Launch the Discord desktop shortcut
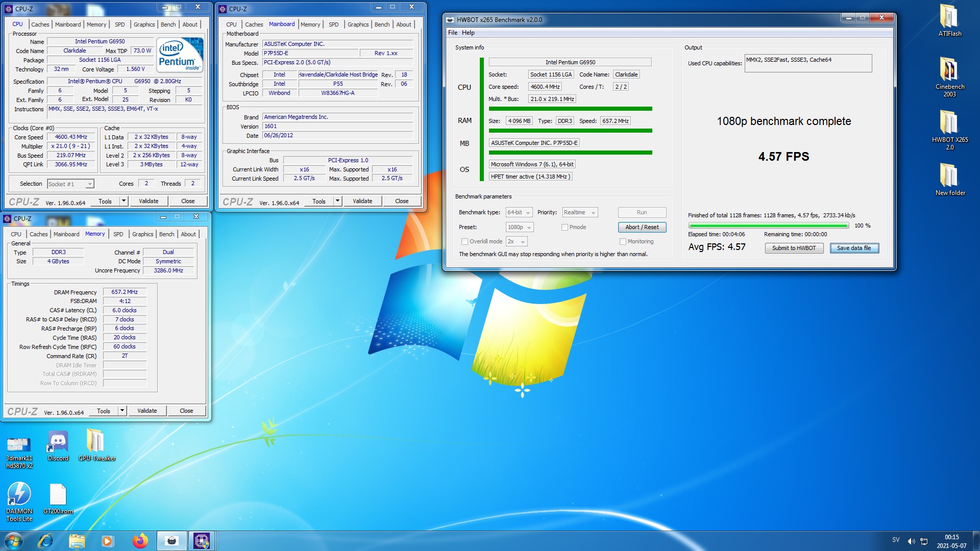Image resolution: width=980 pixels, height=551 pixels. point(58,446)
